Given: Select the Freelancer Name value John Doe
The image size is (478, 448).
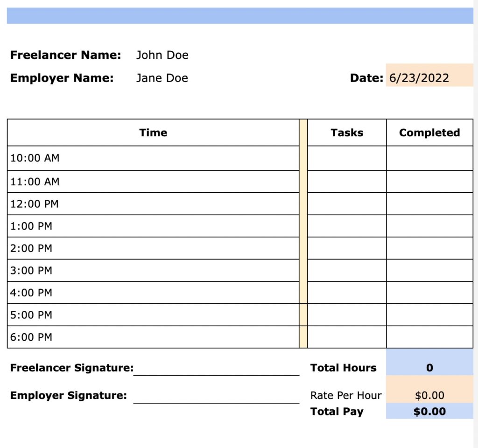Looking at the screenshot, I should [x=162, y=55].
